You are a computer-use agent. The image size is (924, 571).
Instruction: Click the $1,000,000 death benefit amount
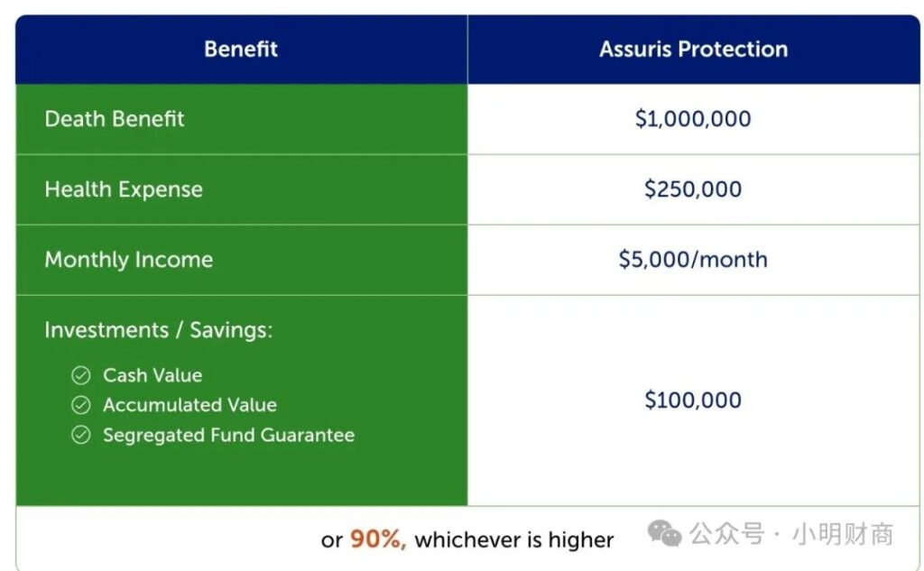[x=693, y=119]
